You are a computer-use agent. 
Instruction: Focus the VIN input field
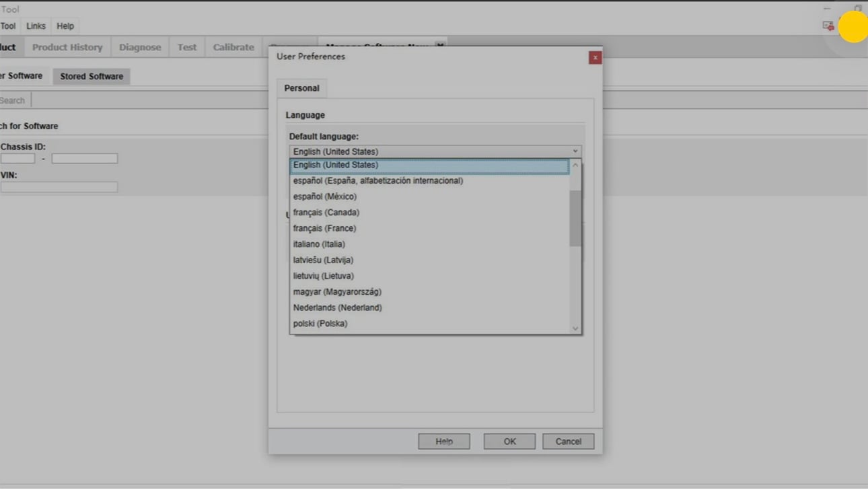(x=59, y=187)
